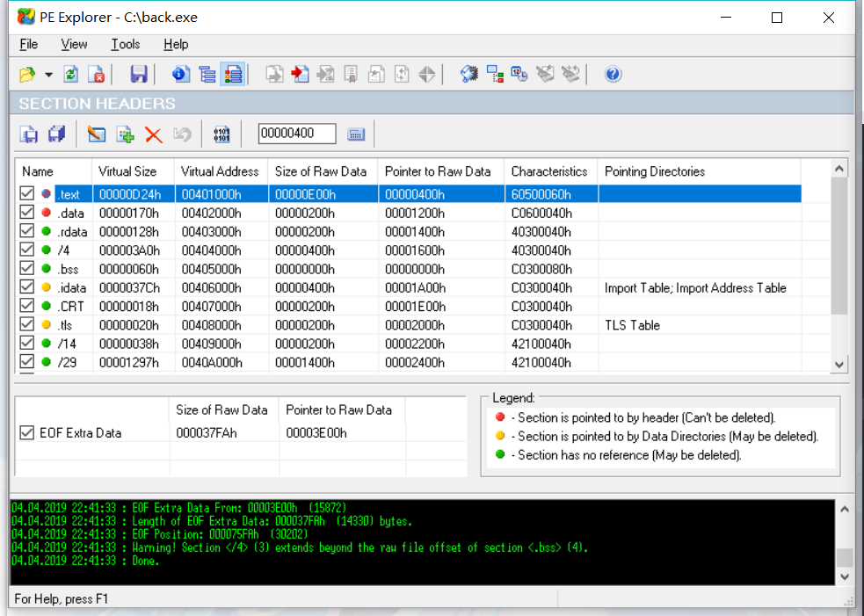
Task: Click the Edit Section Header pencil icon
Action: [97, 134]
